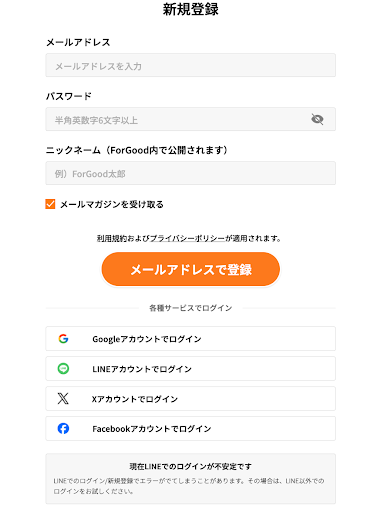The width and height of the screenshot is (384, 512).
Task: Click the 新規登録 page heading
Action: pyautogui.click(x=190, y=9)
